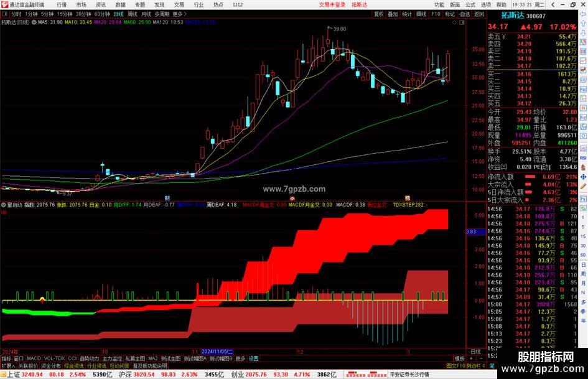Open the main chart indicator dropdown circle
The image size is (588, 379).
pyautogui.click(x=34, y=22)
